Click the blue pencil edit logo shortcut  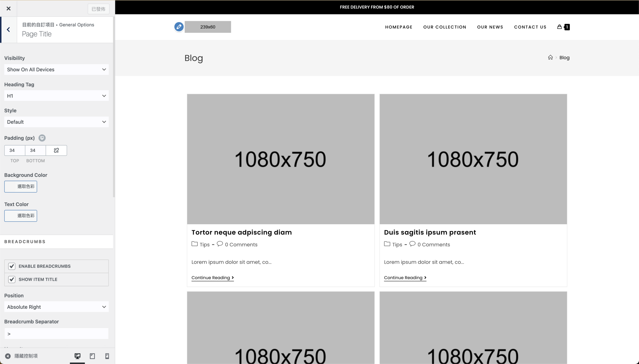(x=179, y=27)
